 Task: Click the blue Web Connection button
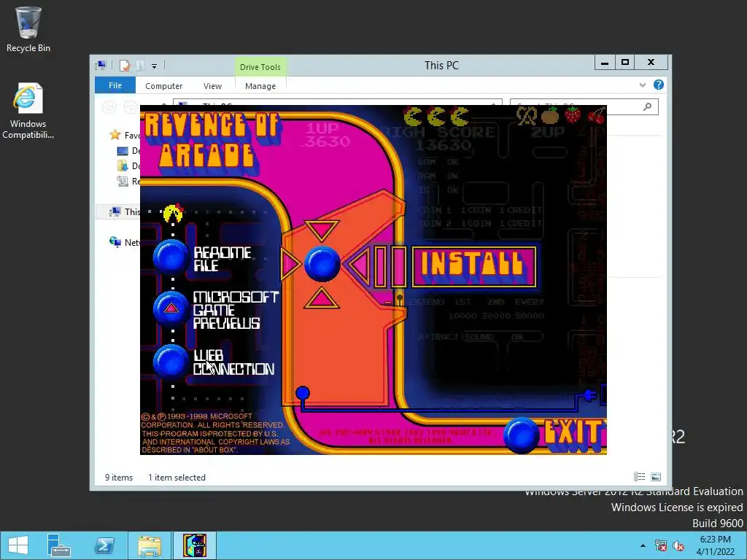coord(171,362)
